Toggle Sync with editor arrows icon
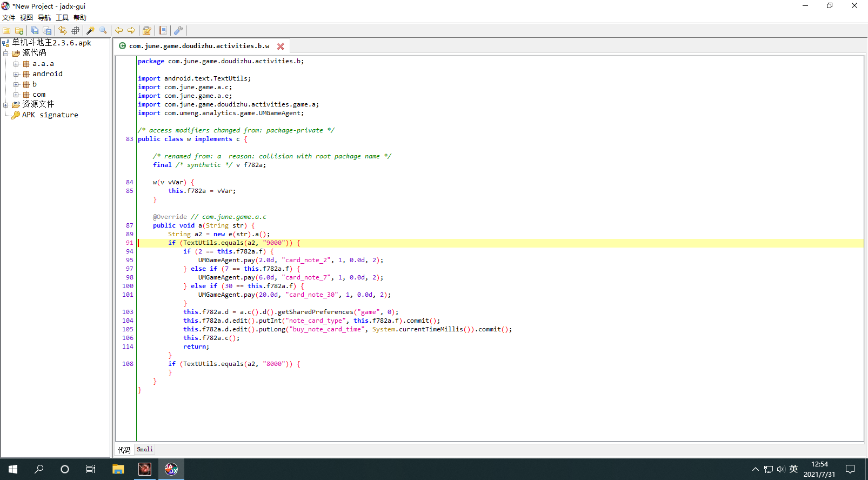 (x=63, y=30)
